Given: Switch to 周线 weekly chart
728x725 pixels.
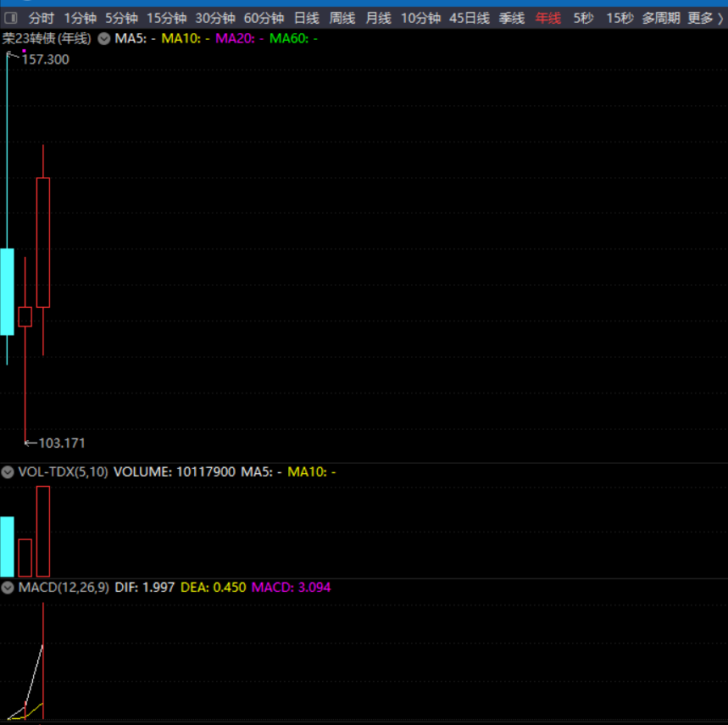Looking at the screenshot, I should [x=342, y=19].
